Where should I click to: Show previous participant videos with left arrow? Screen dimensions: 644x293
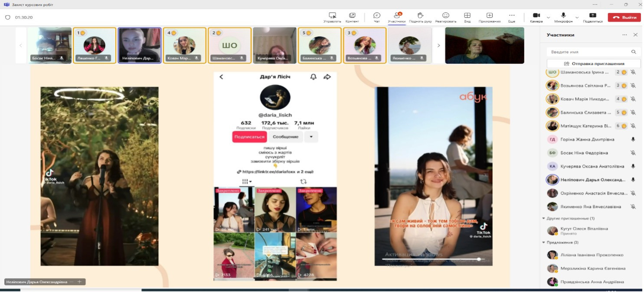click(20, 45)
